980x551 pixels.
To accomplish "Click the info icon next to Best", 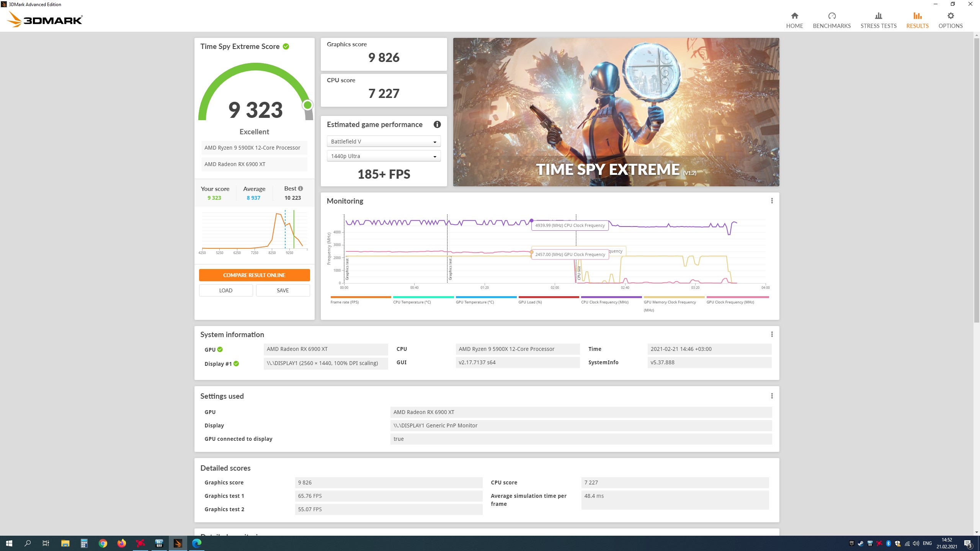I will click(301, 188).
